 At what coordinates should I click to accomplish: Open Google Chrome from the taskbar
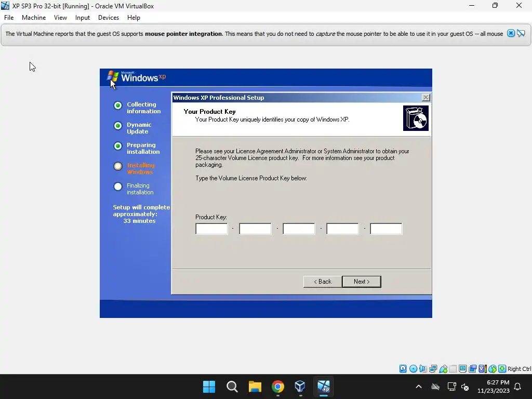(278, 387)
